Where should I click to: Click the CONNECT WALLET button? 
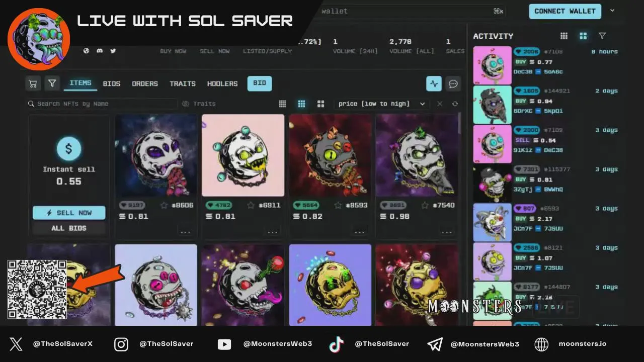point(565,11)
